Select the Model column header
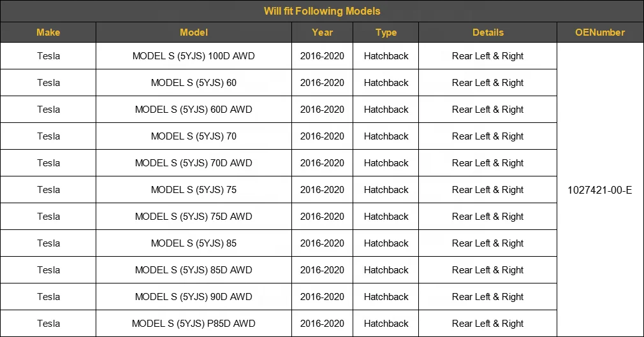 coord(194,32)
